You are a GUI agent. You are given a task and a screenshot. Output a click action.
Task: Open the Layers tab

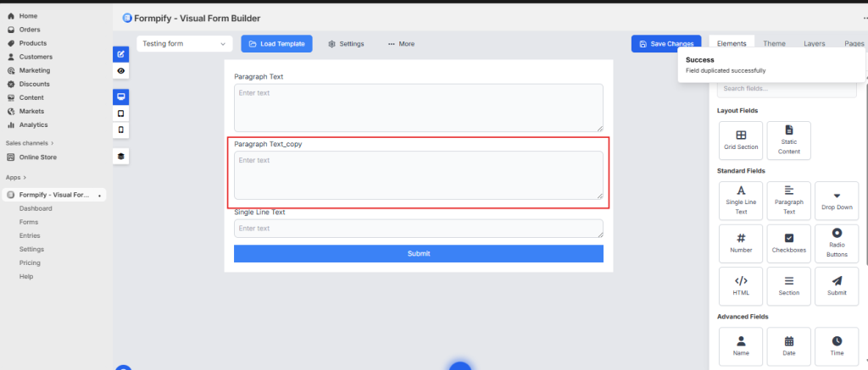tap(814, 43)
